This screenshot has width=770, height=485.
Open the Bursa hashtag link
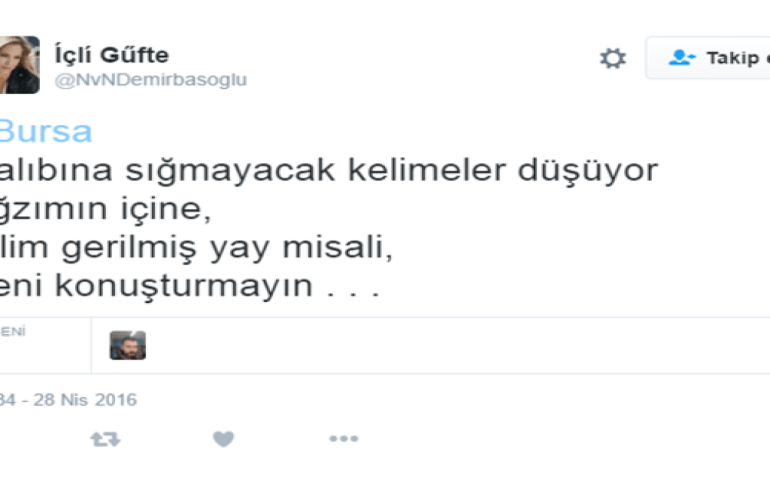click(x=46, y=132)
